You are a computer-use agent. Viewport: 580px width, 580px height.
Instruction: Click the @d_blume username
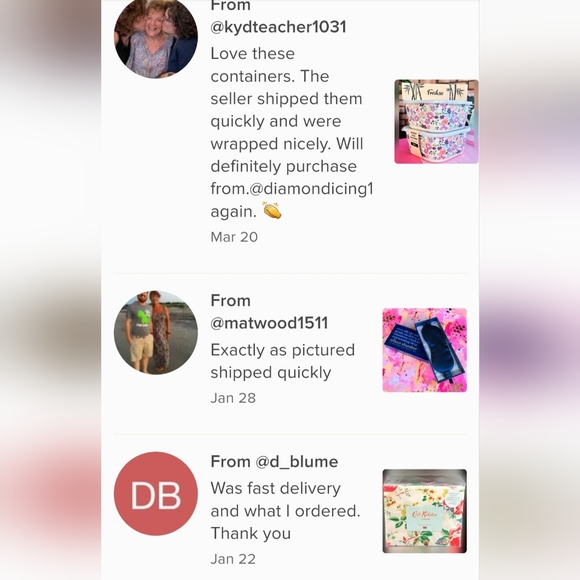296,462
